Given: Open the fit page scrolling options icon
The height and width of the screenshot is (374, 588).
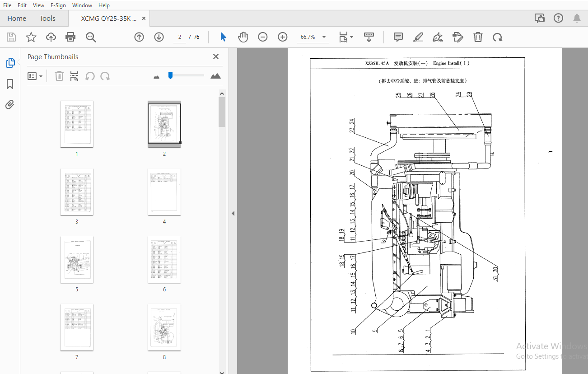Looking at the screenshot, I should click(346, 37).
